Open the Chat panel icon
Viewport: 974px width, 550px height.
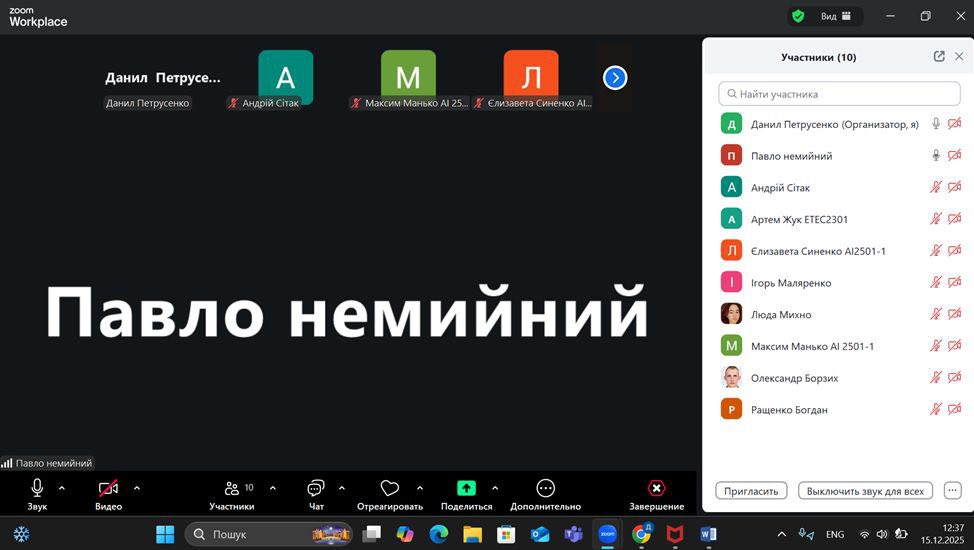pos(316,488)
